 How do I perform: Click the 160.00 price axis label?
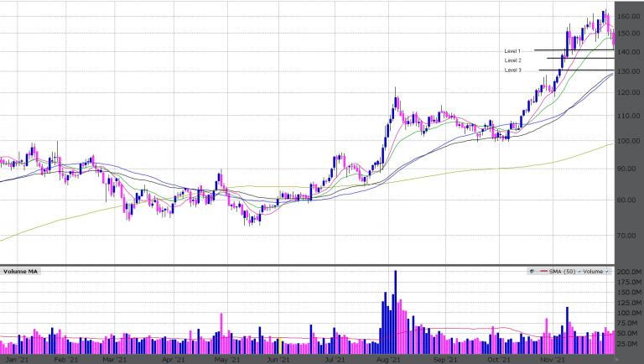click(x=629, y=17)
